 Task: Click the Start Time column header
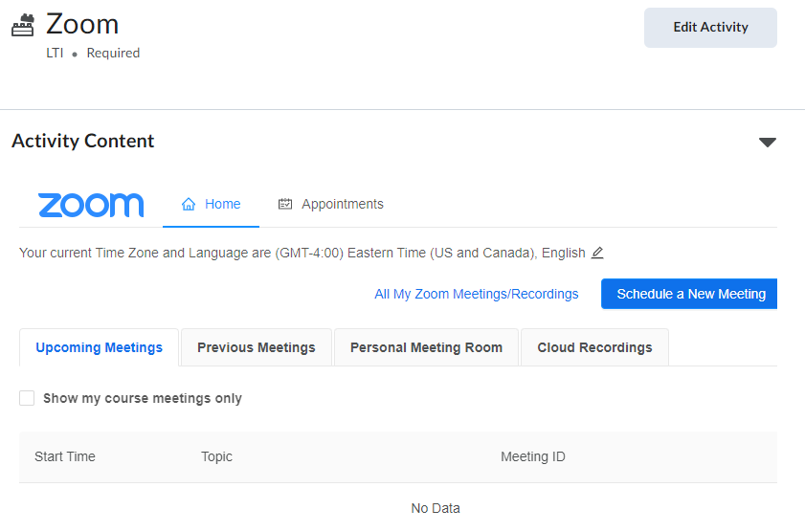tap(65, 456)
